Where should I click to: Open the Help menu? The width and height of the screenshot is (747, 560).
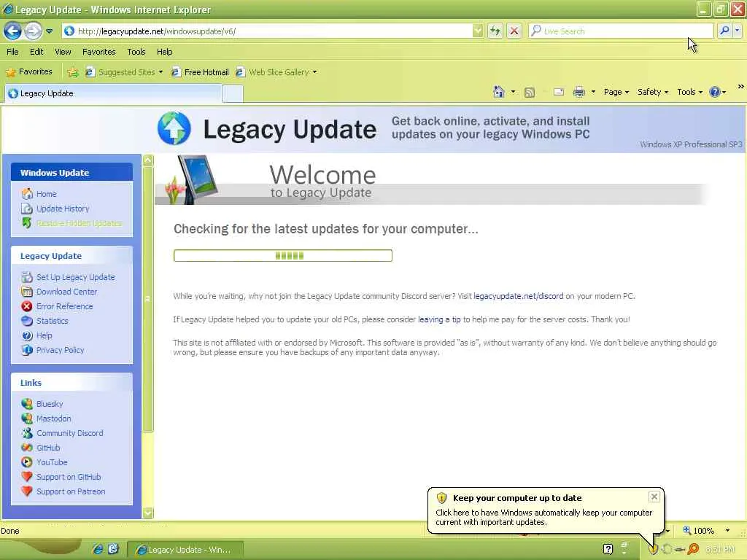pyautogui.click(x=164, y=52)
